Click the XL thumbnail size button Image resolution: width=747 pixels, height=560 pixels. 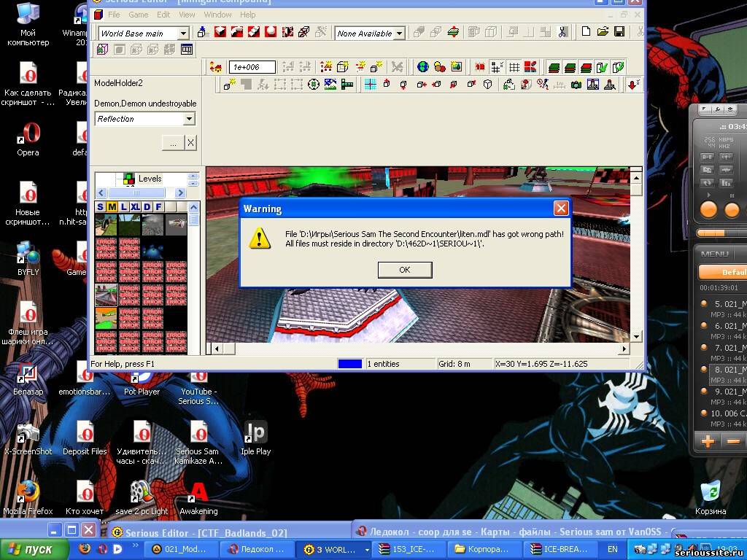[x=135, y=206]
